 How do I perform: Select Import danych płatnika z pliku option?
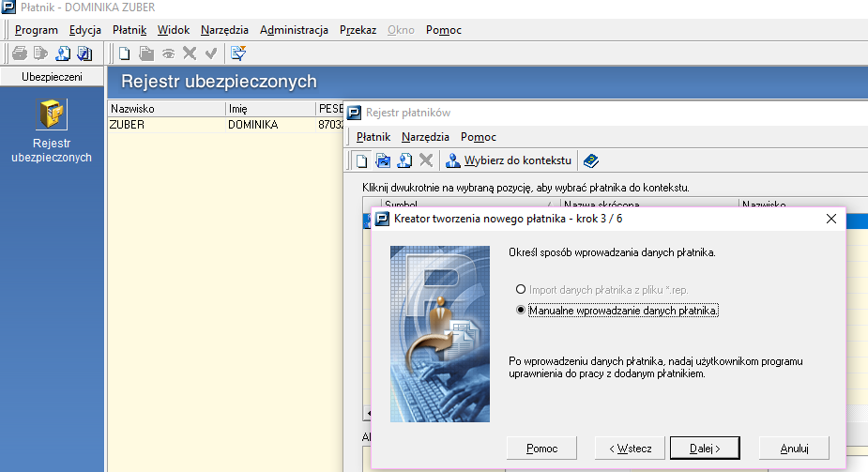(x=602, y=290)
